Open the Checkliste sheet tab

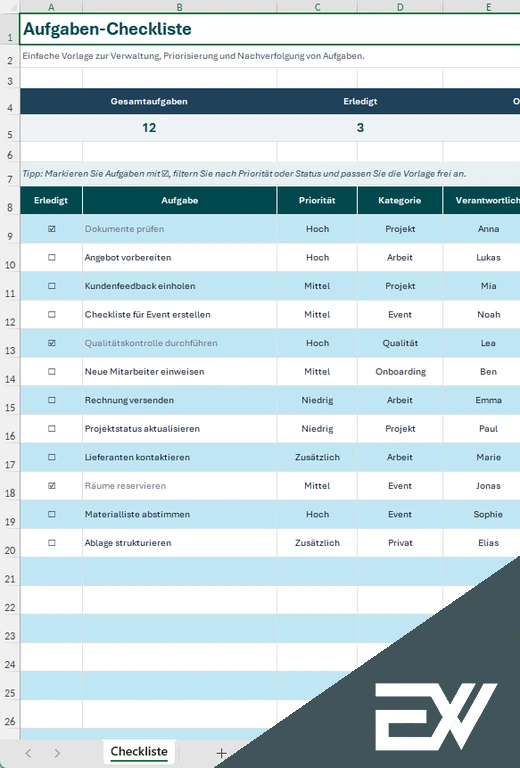139,751
